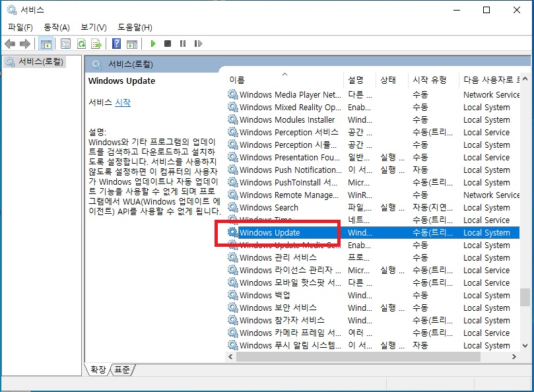Open the Properties toolbar icon
Image resolution: width=534 pixels, height=392 pixels.
coord(65,44)
